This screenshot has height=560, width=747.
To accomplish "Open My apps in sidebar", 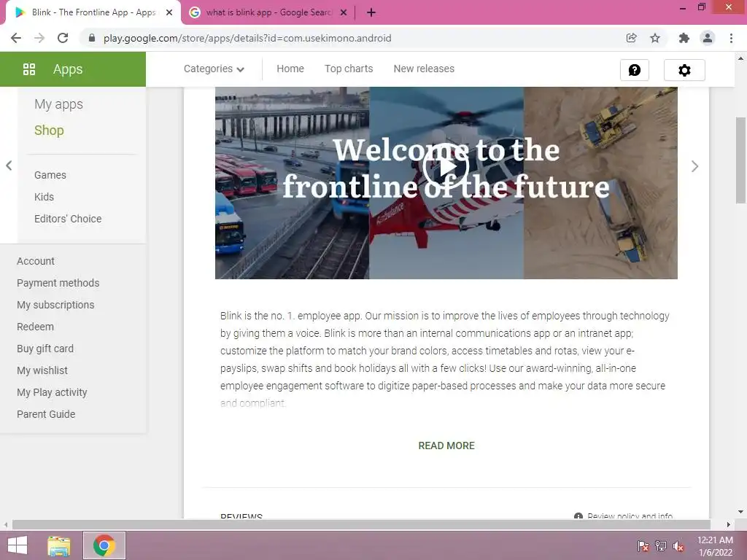I will tap(58, 104).
